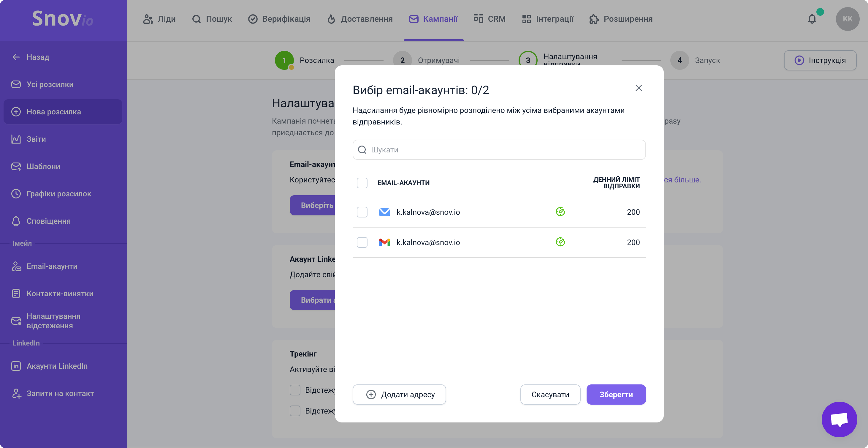Screen dimensions: 868x448
Task: Focus the Шукати search field
Action: click(499, 150)
